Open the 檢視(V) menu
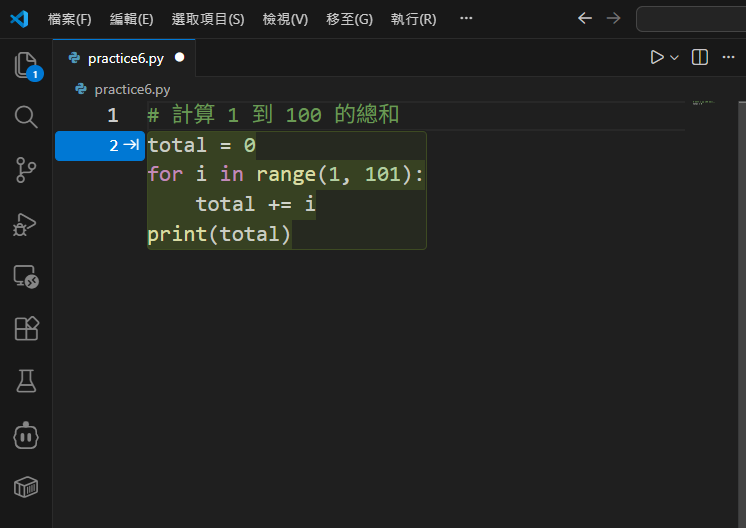This screenshot has height=528, width=746. coord(285,19)
